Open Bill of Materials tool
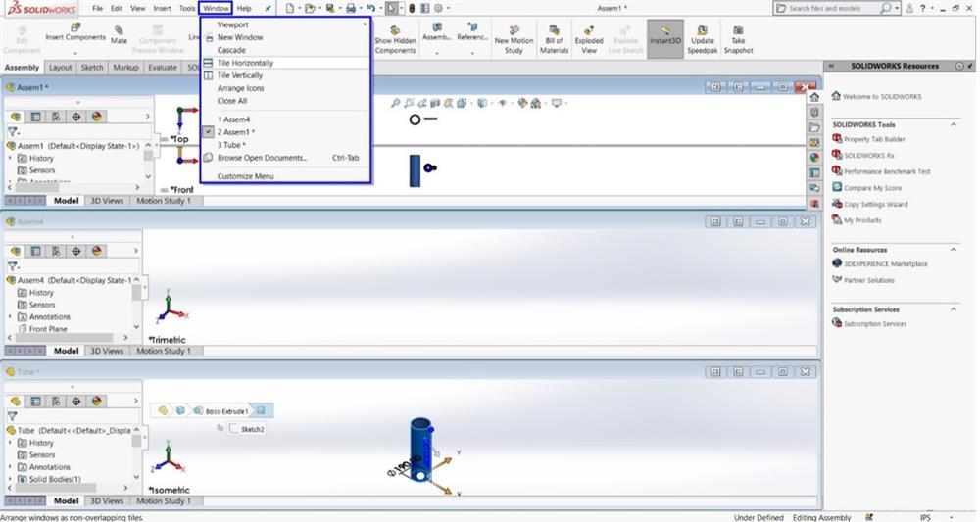This screenshot has width=980, height=522. pos(555,40)
